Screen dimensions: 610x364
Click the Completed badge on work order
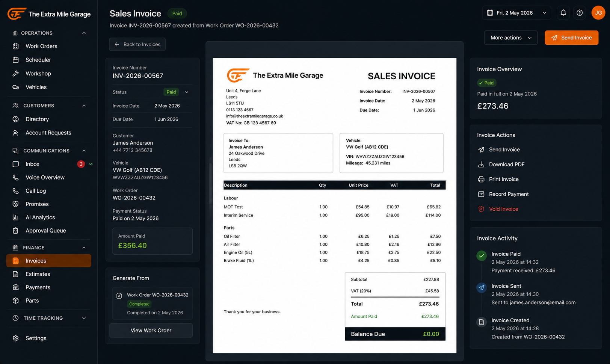click(139, 304)
